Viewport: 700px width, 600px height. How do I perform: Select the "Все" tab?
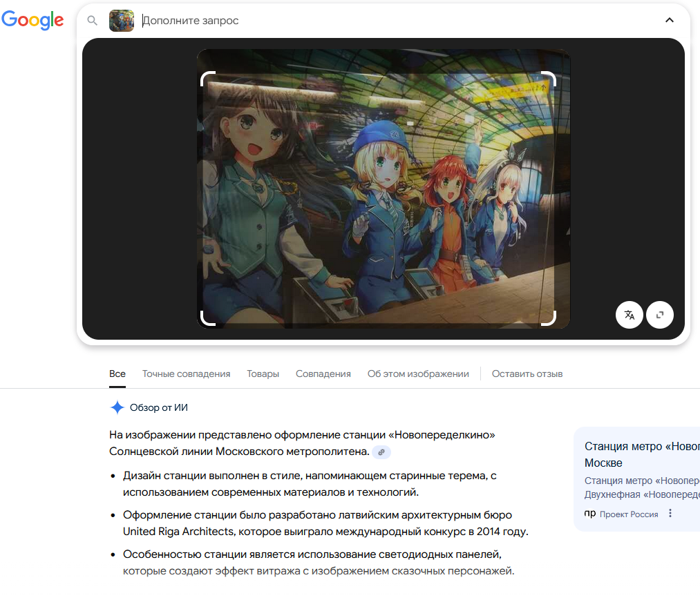(x=117, y=374)
